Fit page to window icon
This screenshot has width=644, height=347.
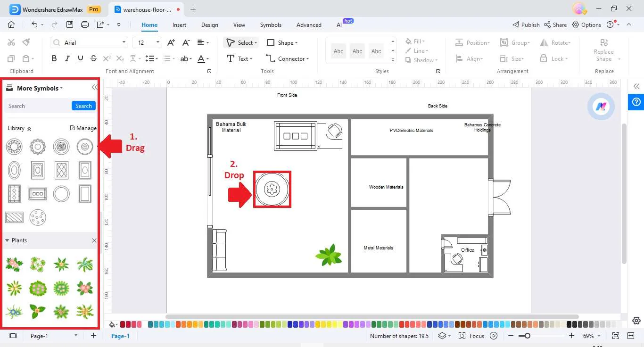(615, 336)
